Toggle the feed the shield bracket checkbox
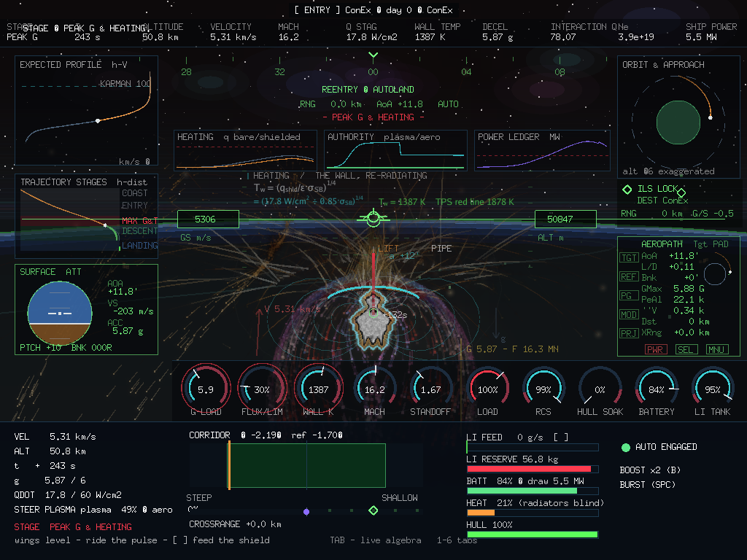 [x=180, y=540]
